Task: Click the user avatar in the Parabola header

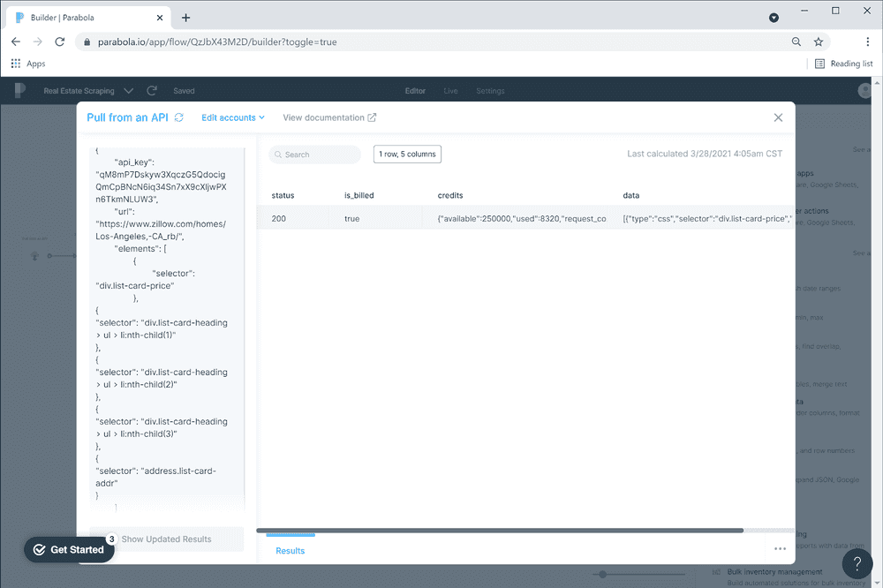Action: click(864, 90)
